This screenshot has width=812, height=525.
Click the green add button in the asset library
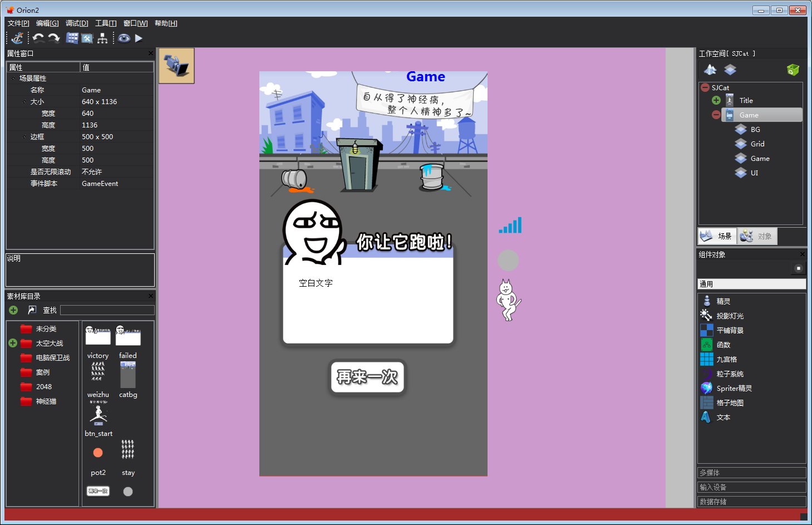13,310
